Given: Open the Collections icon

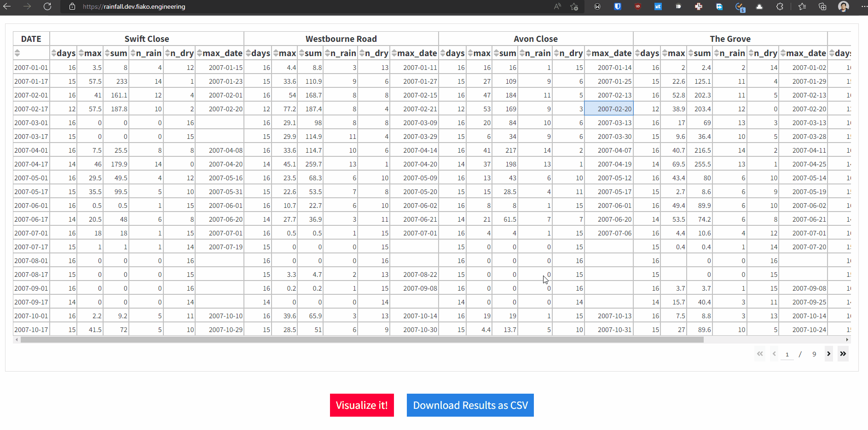Looking at the screenshot, I should tap(822, 6).
